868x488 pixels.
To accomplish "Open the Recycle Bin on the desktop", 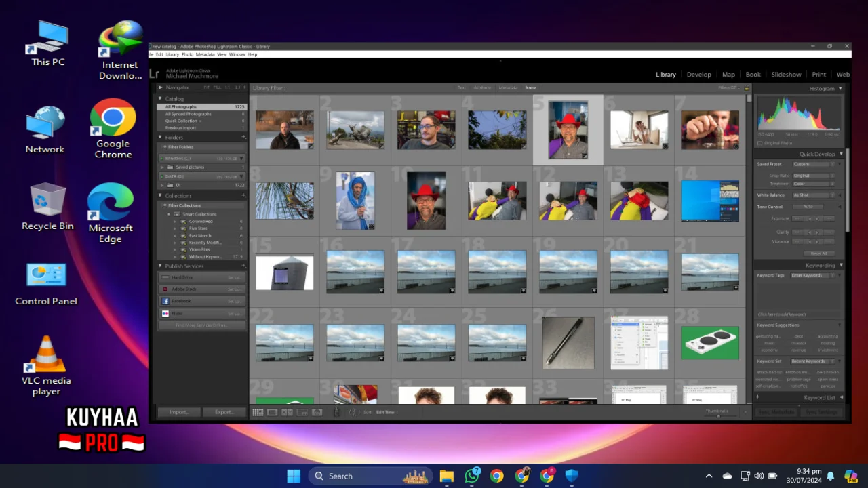I will 47,207.
